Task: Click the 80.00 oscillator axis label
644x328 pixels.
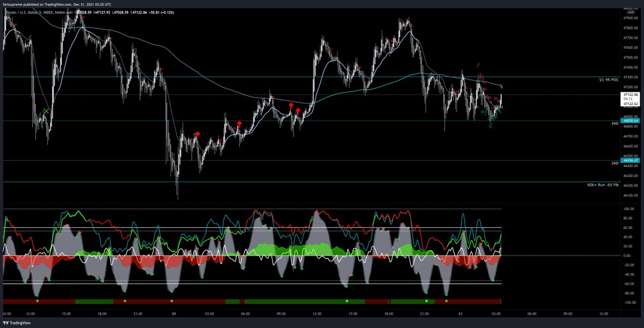Action: click(x=628, y=218)
